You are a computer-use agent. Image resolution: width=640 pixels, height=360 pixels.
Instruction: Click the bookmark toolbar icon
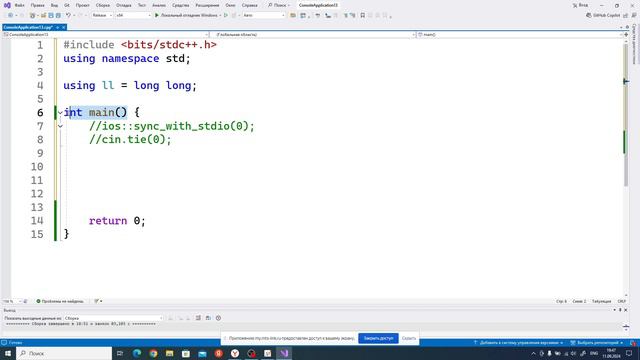[x=362, y=16]
